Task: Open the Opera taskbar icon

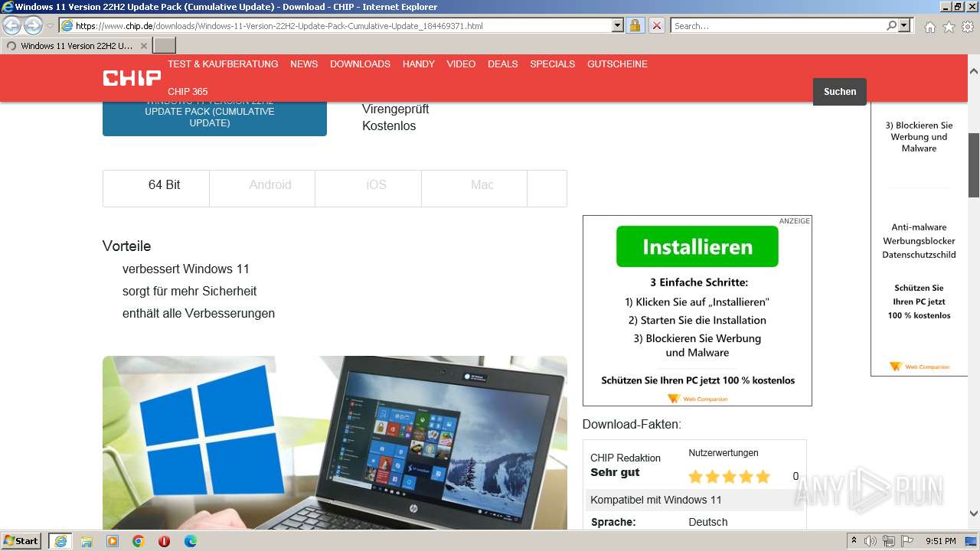Action: coord(164,541)
